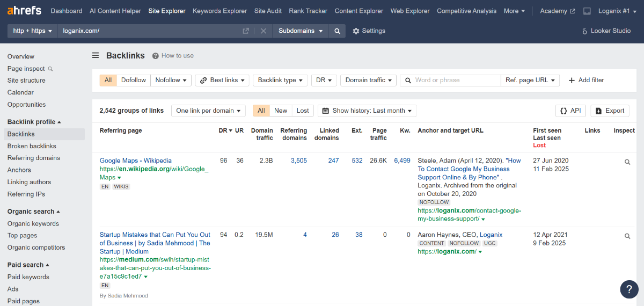Open loganix.com contact-google-my-business-support target URL
Screen dimensions: 644x306
469,215
